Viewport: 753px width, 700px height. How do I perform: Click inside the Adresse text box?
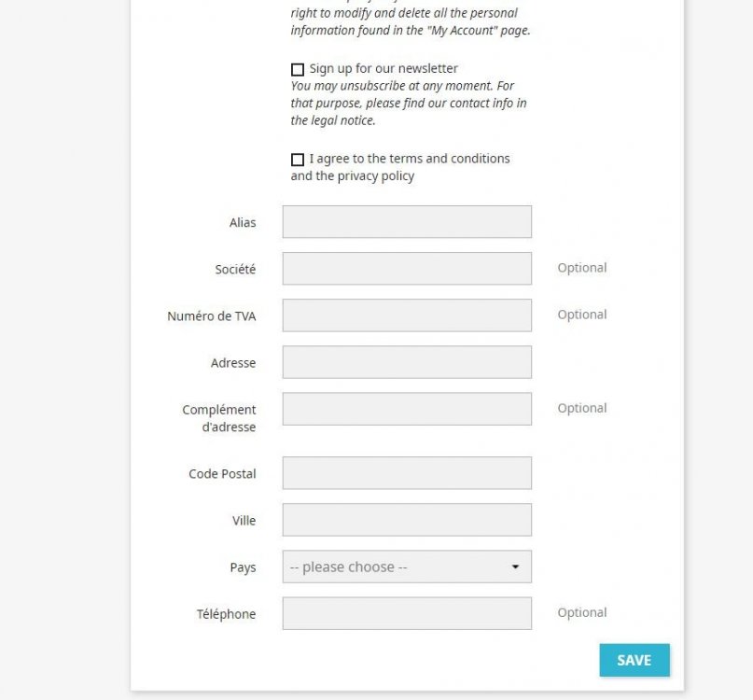click(407, 362)
